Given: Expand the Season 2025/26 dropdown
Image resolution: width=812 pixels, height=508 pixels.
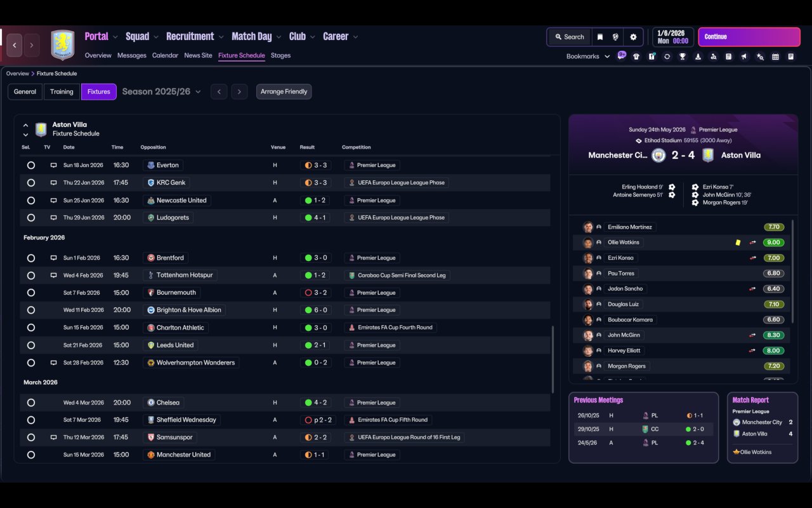Looking at the screenshot, I should [162, 91].
